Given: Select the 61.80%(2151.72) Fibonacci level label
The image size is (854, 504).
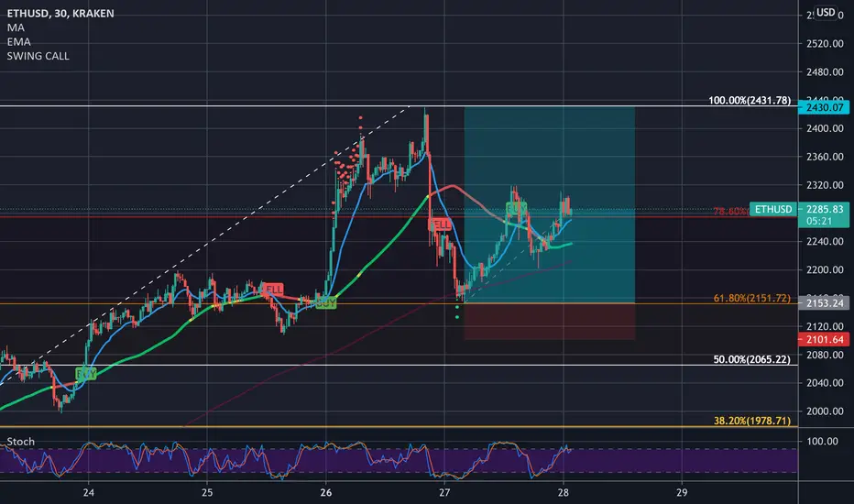Looking at the screenshot, I should 751,298.
